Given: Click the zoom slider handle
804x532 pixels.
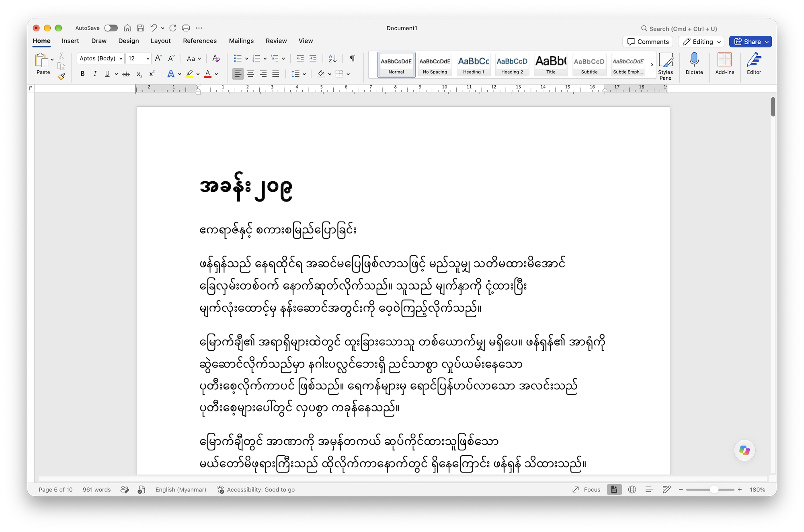Looking at the screenshot, I should pyautogui.click(x=714, y=489).
